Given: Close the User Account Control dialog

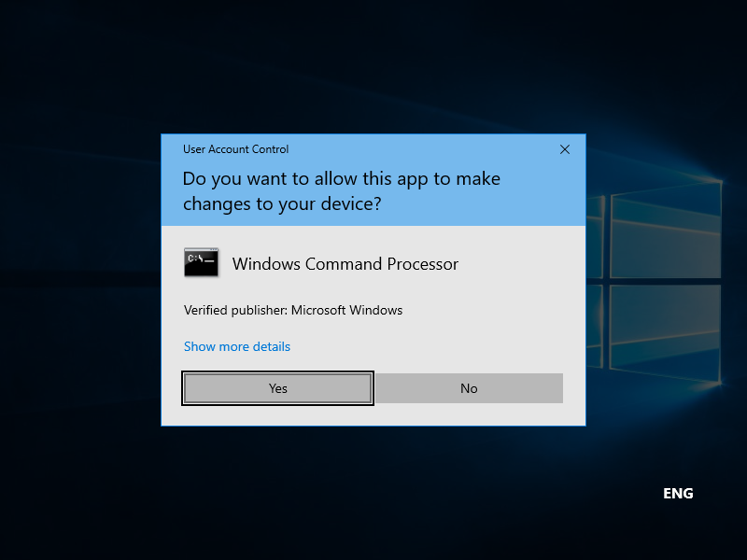Looking at the screenshot, I should coord(565,149).
